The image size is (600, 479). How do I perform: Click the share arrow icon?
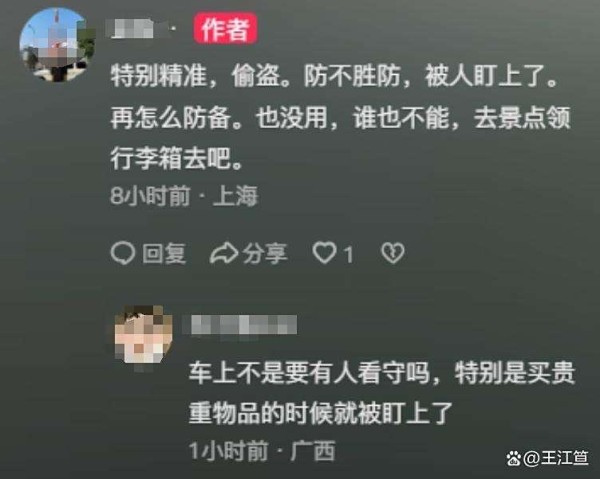pos(224,253)
